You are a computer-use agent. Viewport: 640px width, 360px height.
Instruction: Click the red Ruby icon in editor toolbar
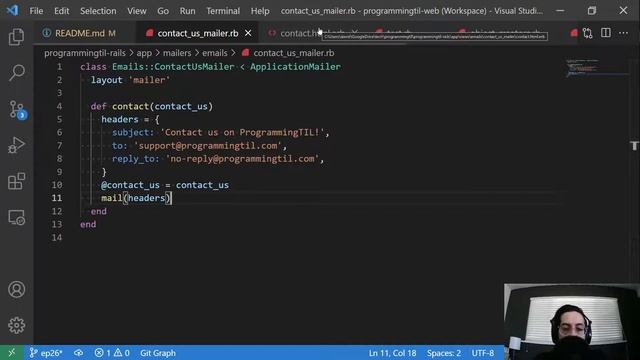click(x=574, y=33)
